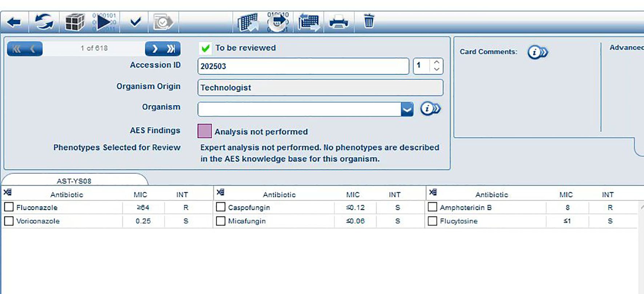Click first antibiotic column Excel export icon
The height and width of the screenshot is (294, 644).
[x=7, y=192]
